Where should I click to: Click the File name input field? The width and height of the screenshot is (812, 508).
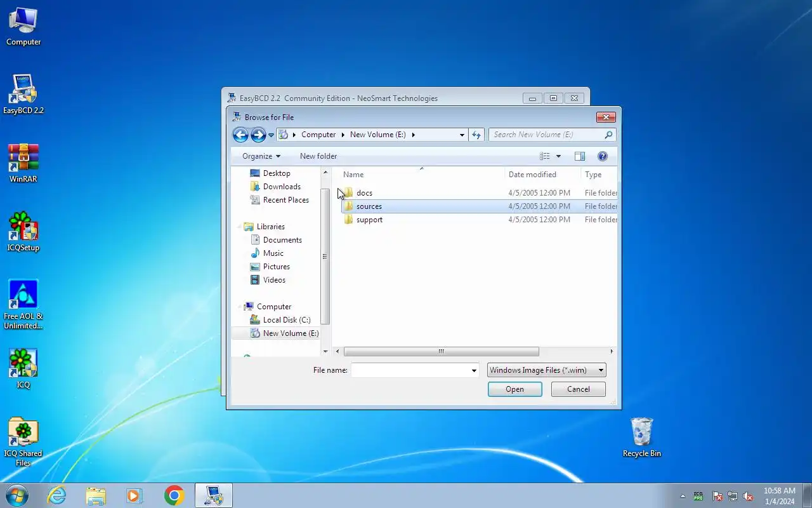tap(410, 370)
